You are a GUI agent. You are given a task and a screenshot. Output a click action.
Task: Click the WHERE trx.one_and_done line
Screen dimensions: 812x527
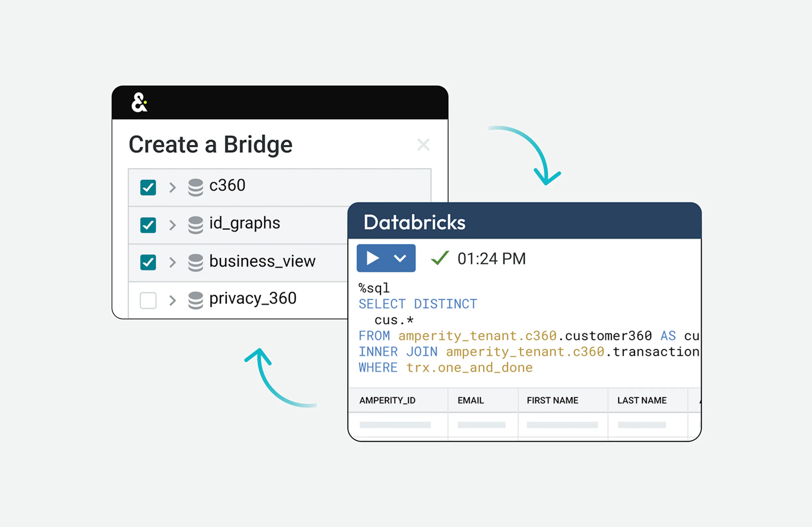pos(446,368)
